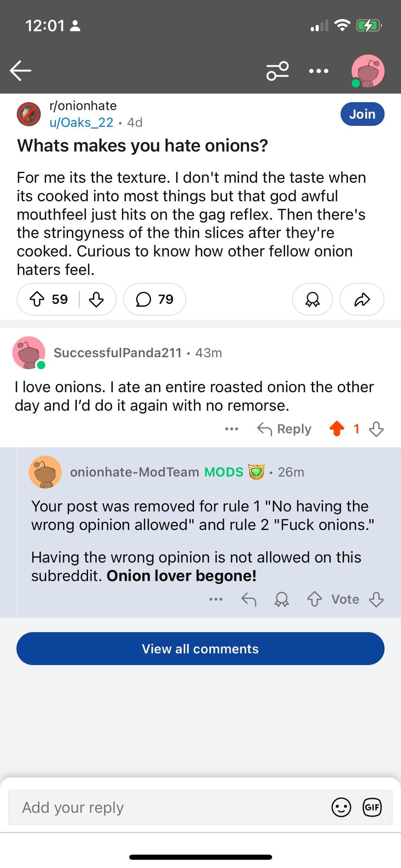
Task: Share the post via arrow icon
Action: click(362, 299)
